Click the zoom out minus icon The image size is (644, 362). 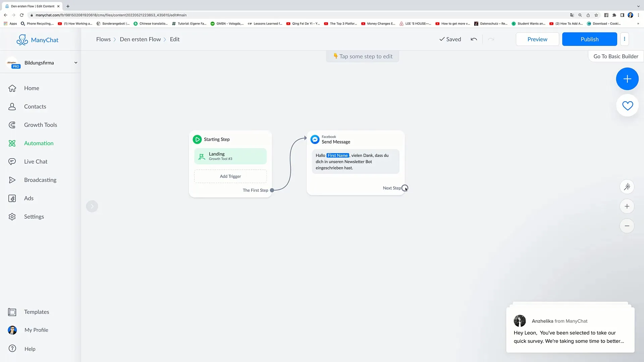tap(627, 226)
